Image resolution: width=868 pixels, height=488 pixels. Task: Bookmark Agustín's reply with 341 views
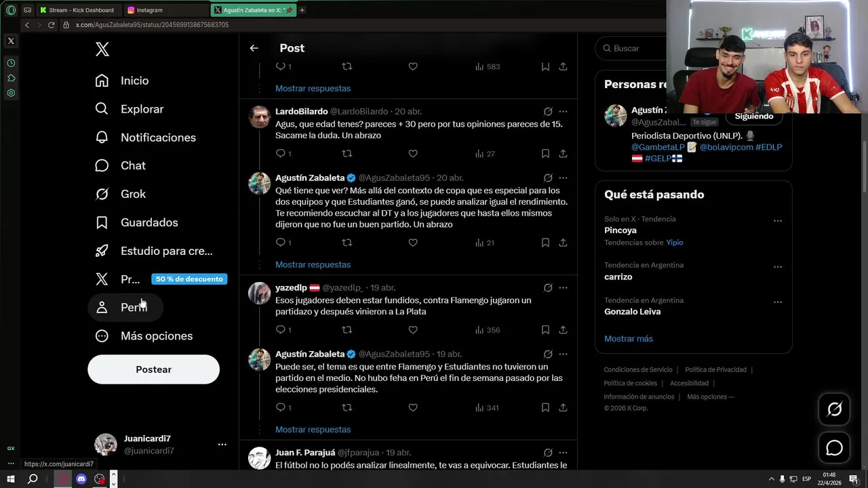point(545,407)
